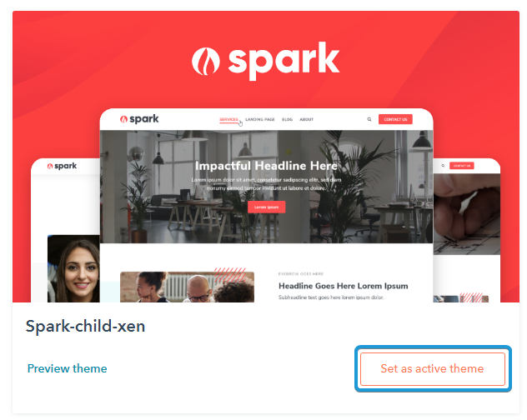Viewport: 527px width, 420px height.
Task: Open the About menu item in preview
Action: pos(307,120)
